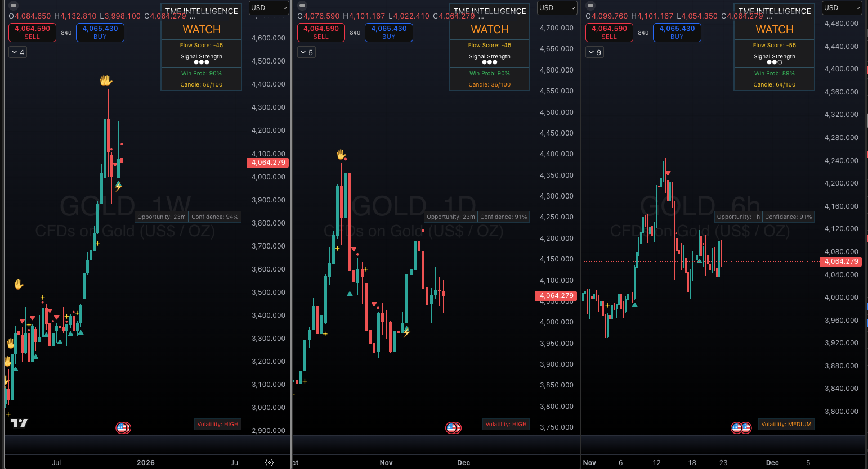Viewport: 868px width, 469px height.
Task: Click the paired US flag event icons on 6h chart
Action: [x=740, y=427]
